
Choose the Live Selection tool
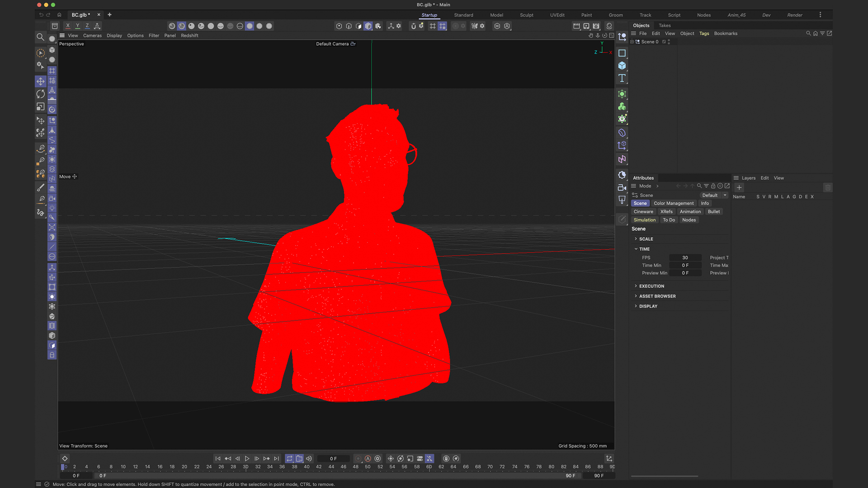pos(40,53)
